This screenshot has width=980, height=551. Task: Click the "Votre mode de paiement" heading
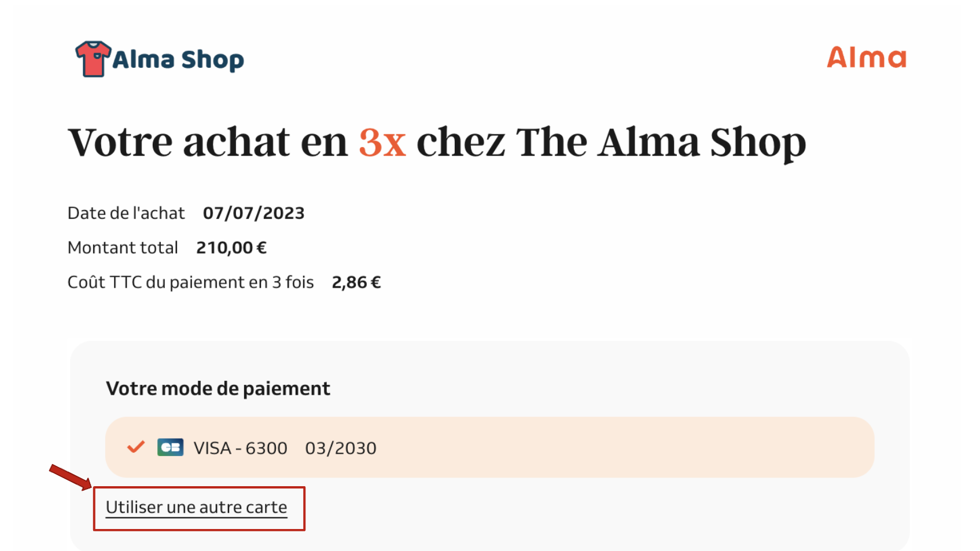click(218, 388)
